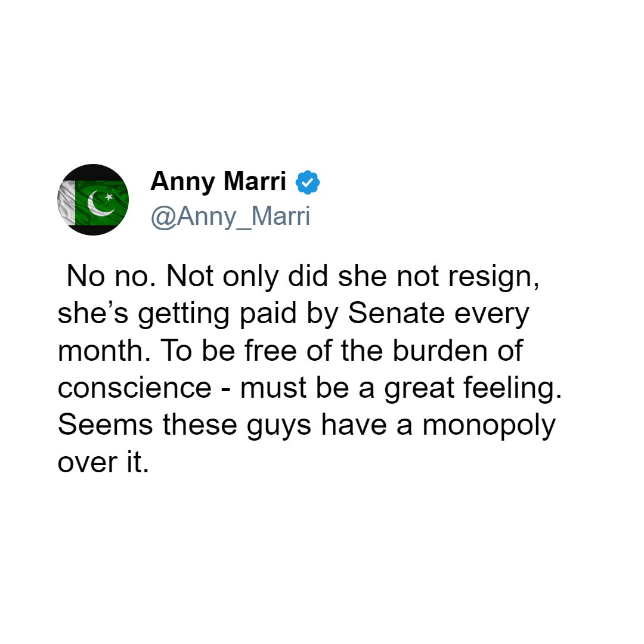Viewport: 644px width, 644px height.
Task: Select the word "month" in the tweet
Action: 100,351
